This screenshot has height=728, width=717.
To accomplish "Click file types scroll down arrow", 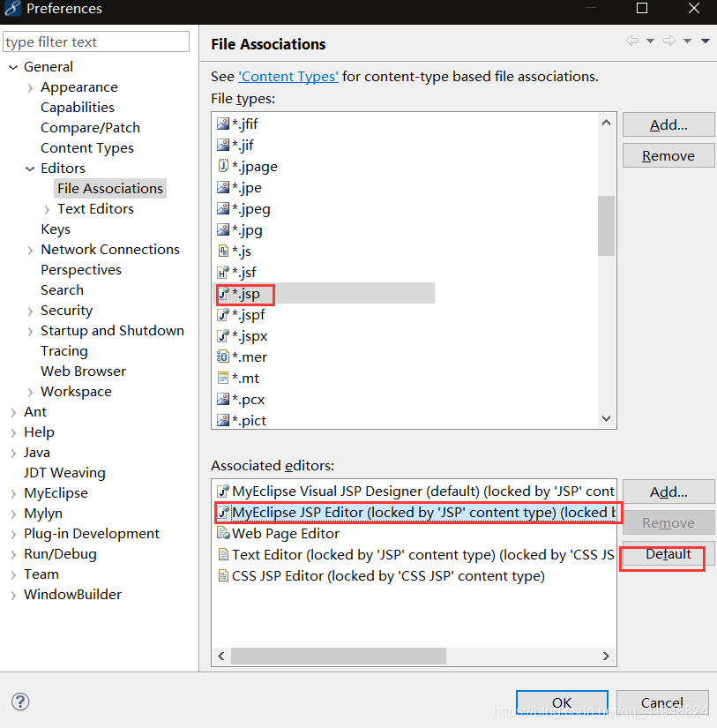I will [x=606, y=418].
